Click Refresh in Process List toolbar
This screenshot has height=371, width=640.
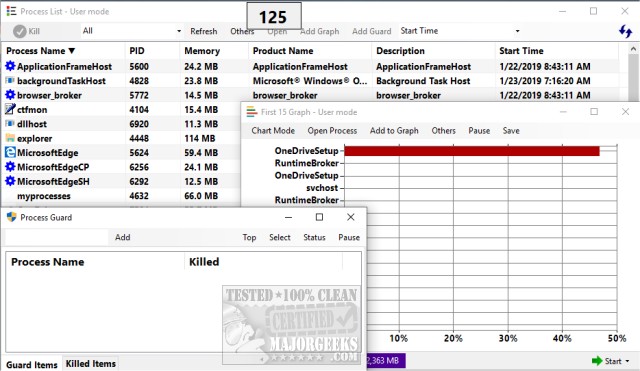(203, 31)
